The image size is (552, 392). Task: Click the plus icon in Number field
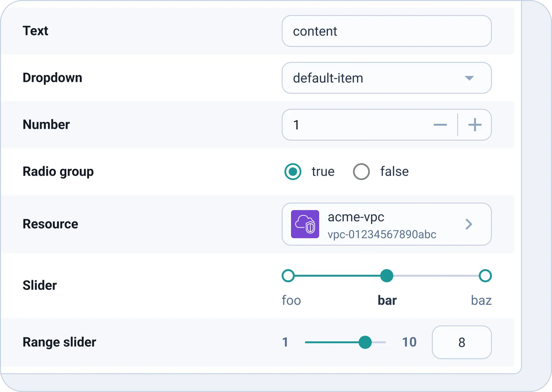tap(475, 125)
